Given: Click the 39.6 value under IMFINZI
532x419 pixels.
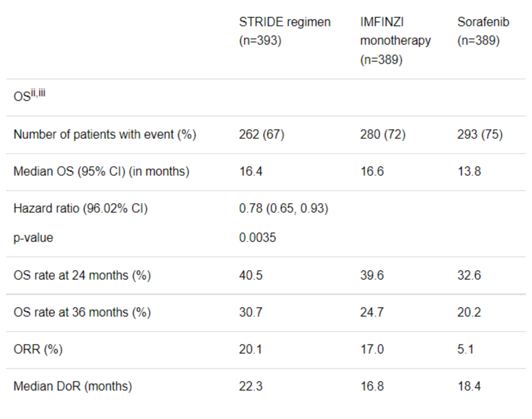Looking at the screenshot, I should [371, 275].
